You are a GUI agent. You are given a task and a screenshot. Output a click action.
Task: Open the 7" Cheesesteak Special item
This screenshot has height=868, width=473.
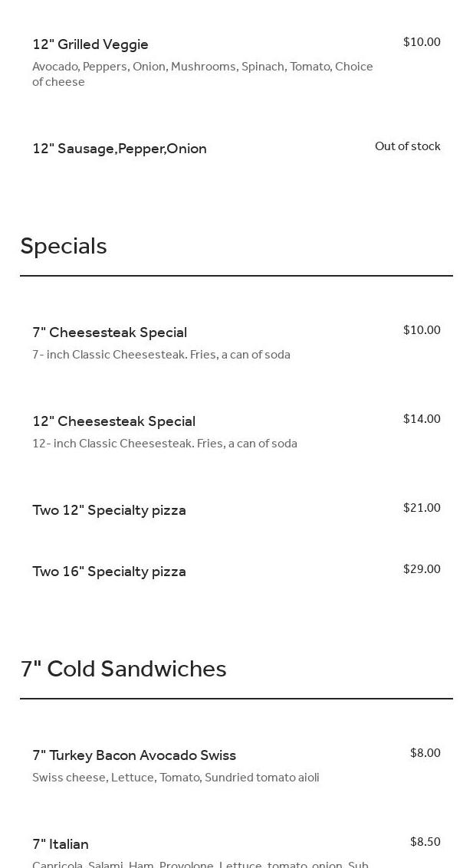click(110, 332)
